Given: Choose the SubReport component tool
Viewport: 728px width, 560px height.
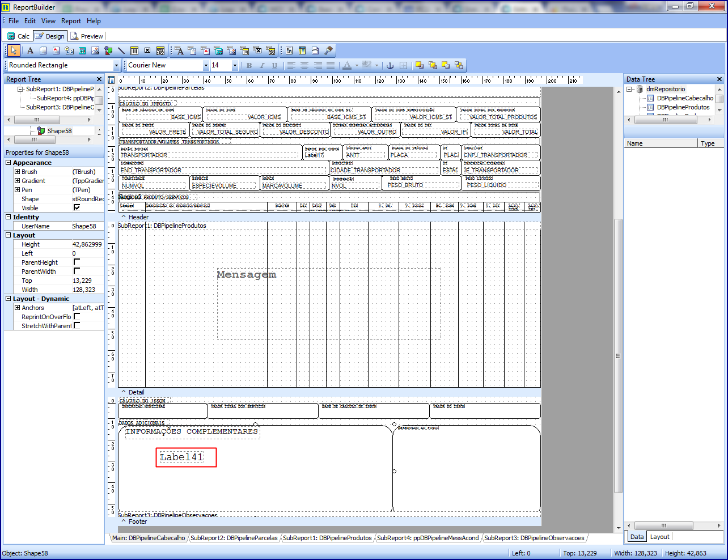Looking at the screenshot, I should click(x=289, y=50).
